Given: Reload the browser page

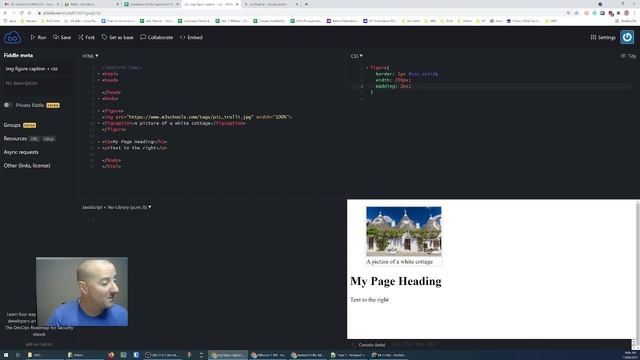Looking at the screenshot, I should click(x=22, y=13).
